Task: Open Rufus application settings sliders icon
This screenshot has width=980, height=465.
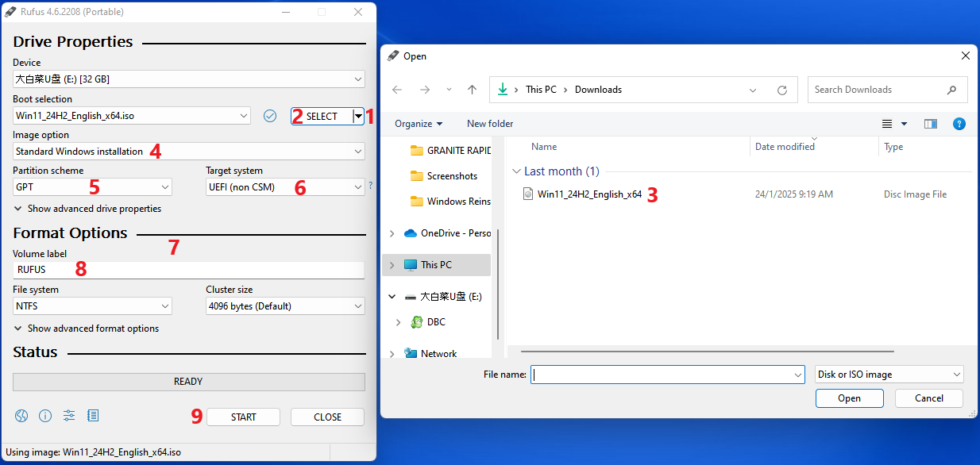Action: point(69,416)
